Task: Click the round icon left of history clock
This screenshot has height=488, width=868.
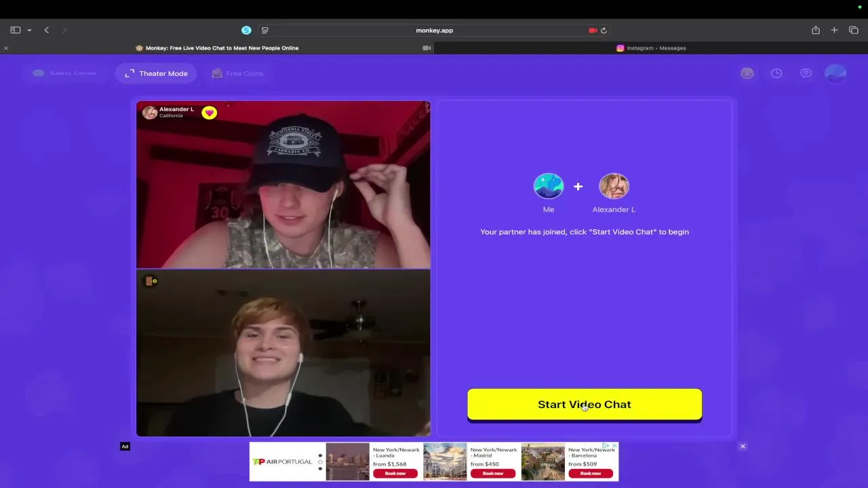Action: click(x=747, y=73)
